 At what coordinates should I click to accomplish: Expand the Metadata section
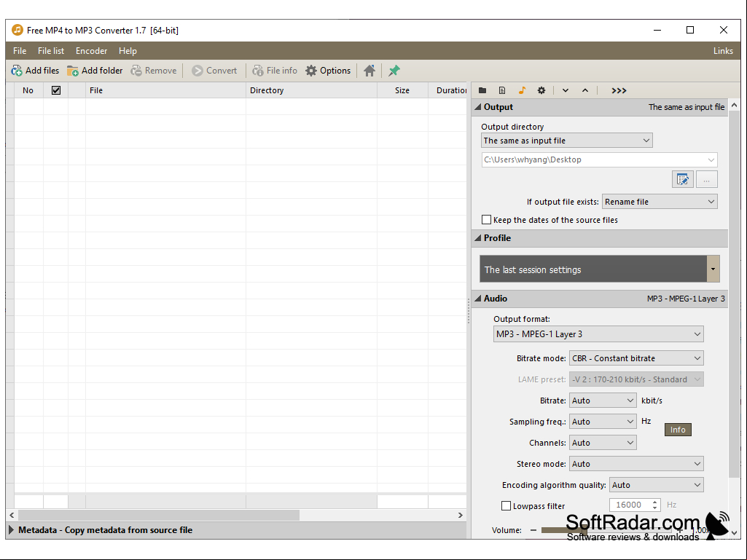[12, 530]
